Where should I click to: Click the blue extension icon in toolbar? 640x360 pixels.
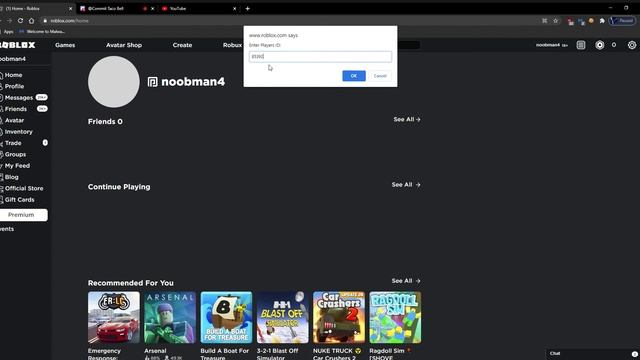[x=581, y=22]
